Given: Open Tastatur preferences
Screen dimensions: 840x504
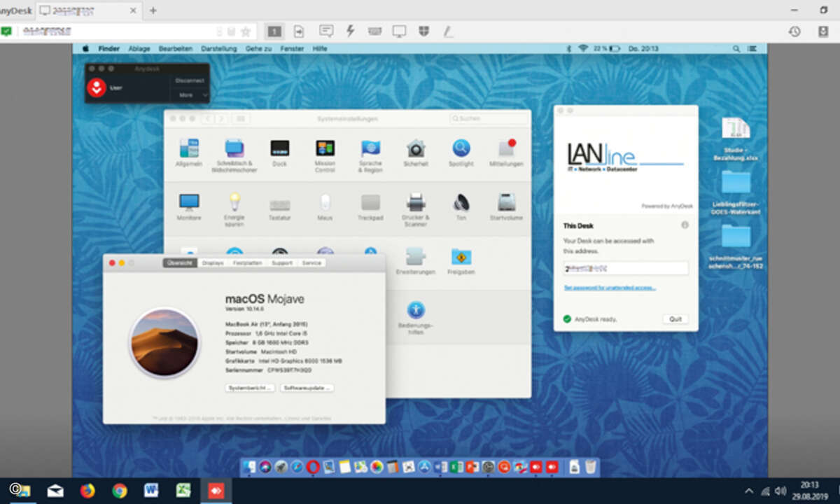Looking at the screenshot, I should (x=279, y=207).
